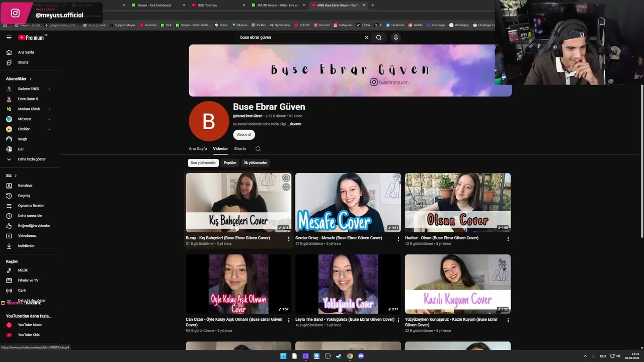Image resolution: width=644 pixels, height=362 pixels.
Task: Expand the Siz section arrow
Action: (x=16, y=175)
